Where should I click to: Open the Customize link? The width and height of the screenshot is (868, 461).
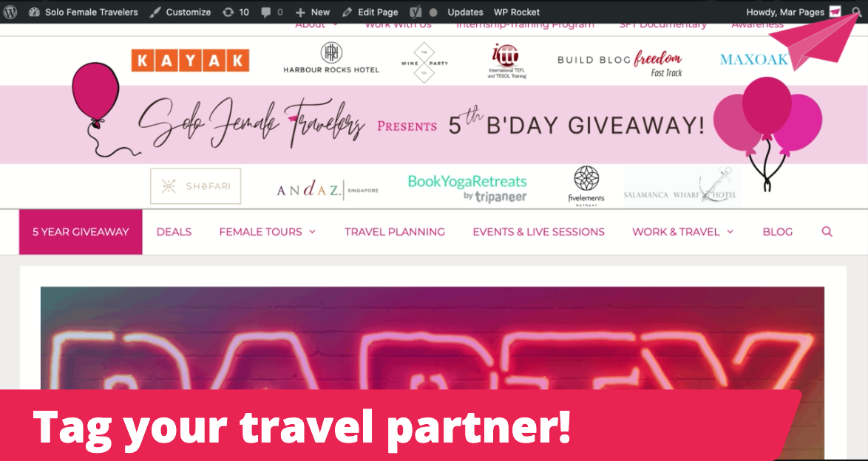(180, 12)
